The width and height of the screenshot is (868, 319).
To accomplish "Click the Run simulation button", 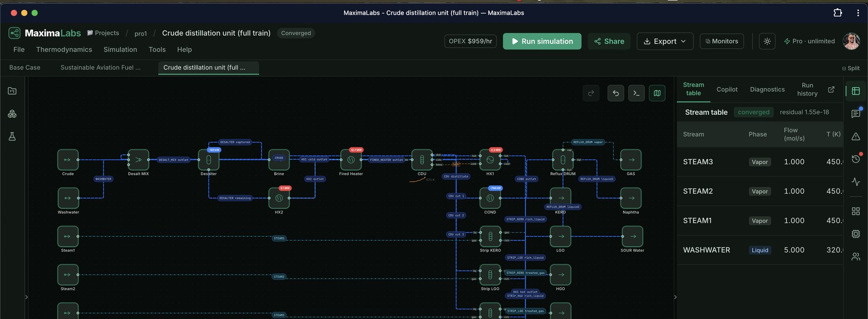I will 542,41.
